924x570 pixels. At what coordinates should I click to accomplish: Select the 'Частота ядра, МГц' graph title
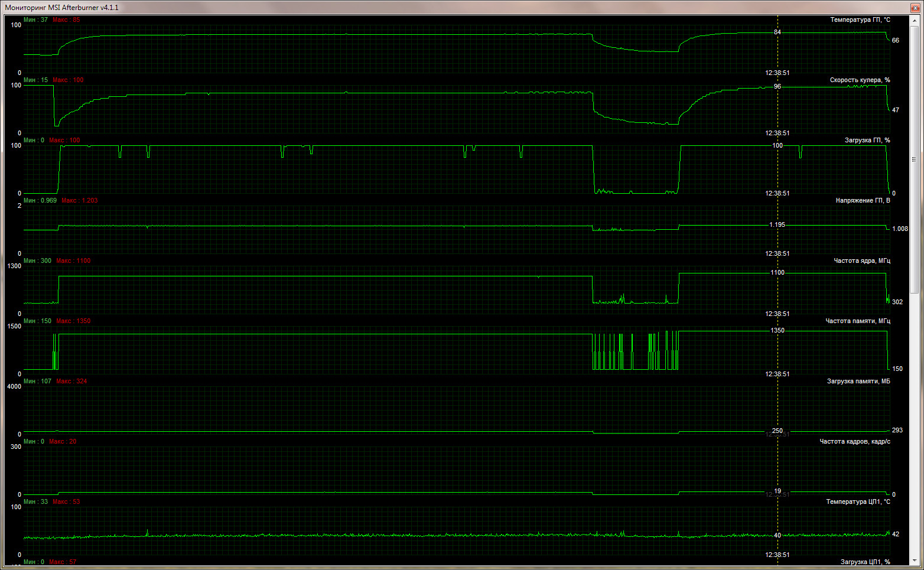point(862,261)
